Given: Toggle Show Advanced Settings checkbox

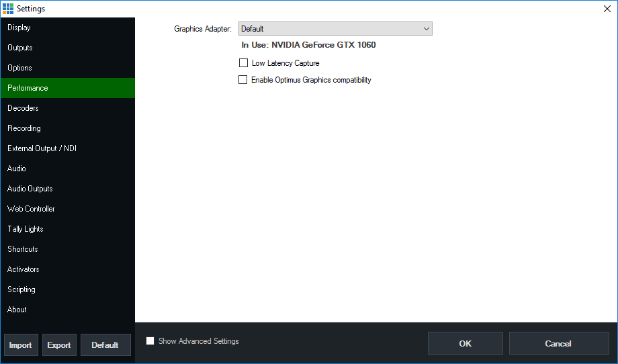Looking at the screenshot, I should click(x=150, y=340).
